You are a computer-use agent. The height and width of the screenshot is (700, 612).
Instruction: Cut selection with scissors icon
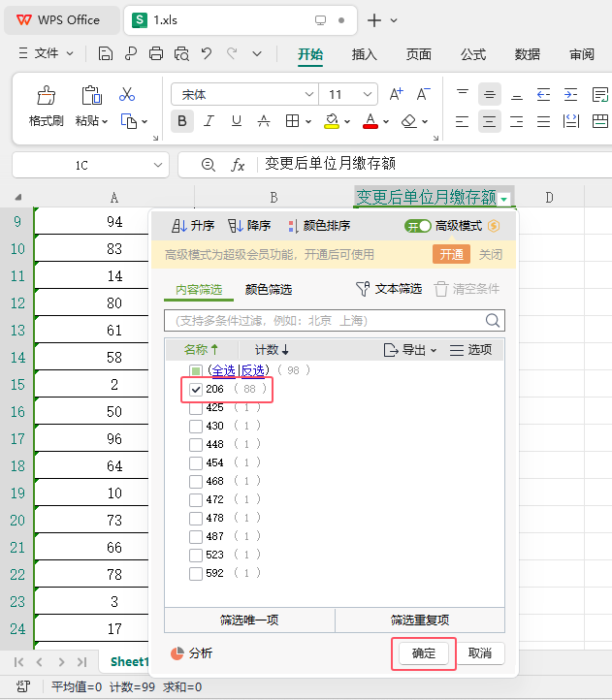click(x=127, y=94)
